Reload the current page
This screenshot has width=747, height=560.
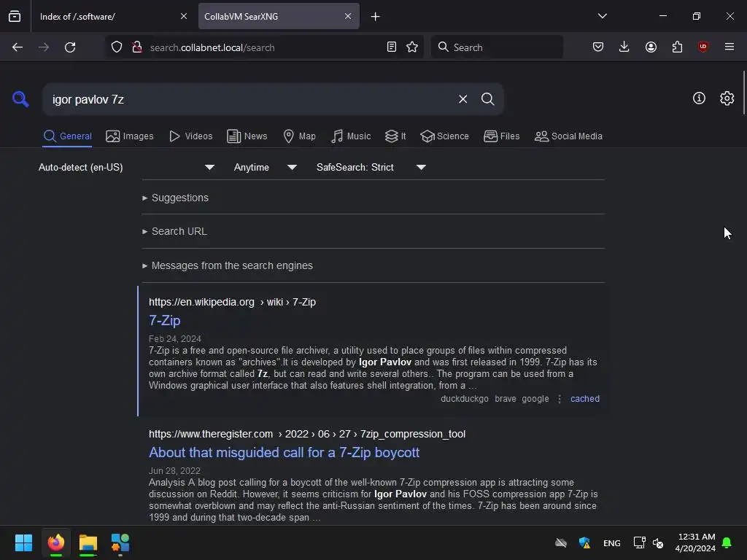tap(70, 47)
